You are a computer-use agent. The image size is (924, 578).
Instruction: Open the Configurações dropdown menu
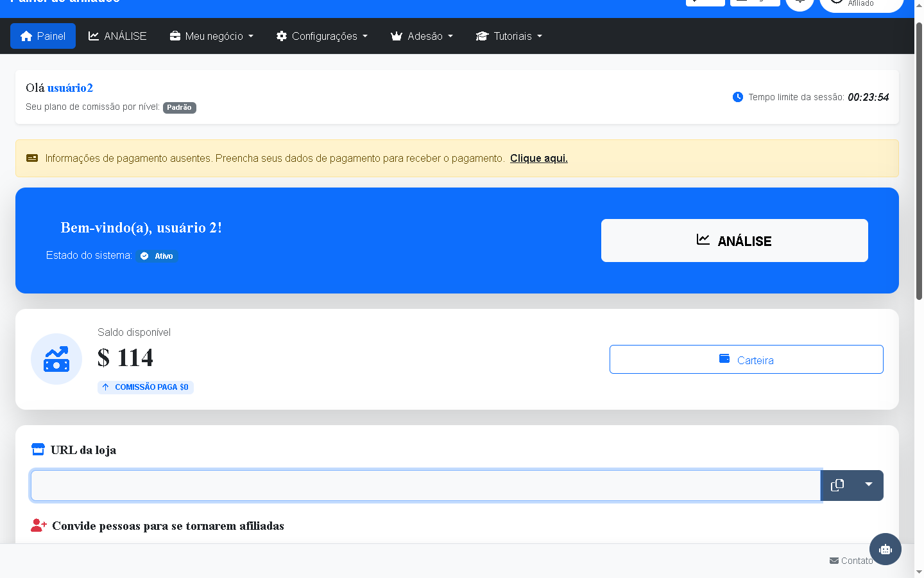tap(322, 36)
